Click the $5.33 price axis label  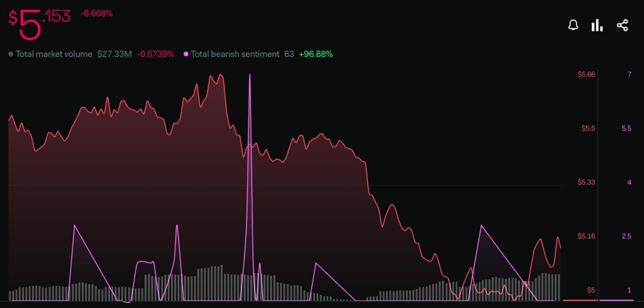[x=586, y=182]
